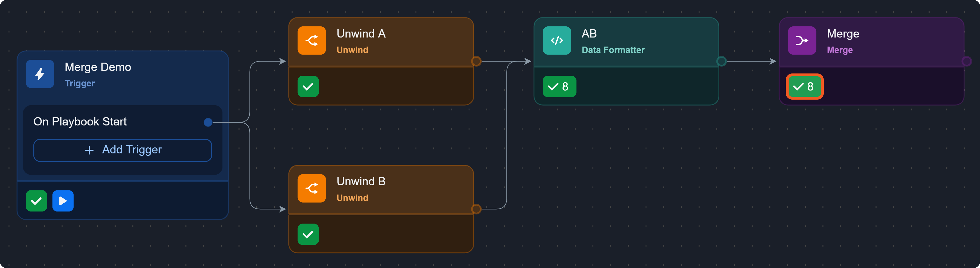The width and height of the screenshot is (980, 268).
Task: Click the Merge Demo lightning trigger icon
Action: point(40,74)
